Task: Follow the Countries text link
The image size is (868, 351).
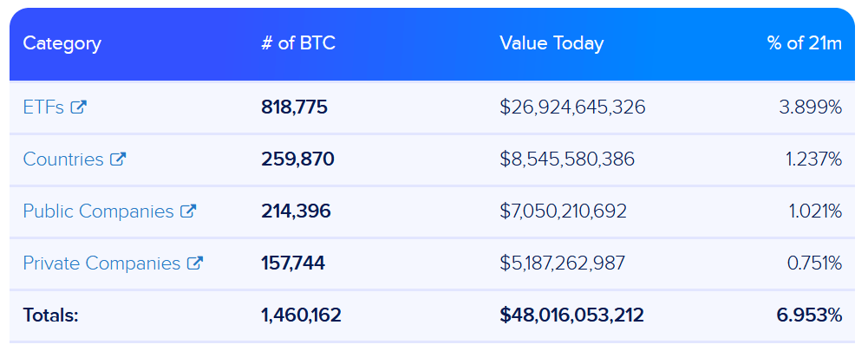Action: 63,159
